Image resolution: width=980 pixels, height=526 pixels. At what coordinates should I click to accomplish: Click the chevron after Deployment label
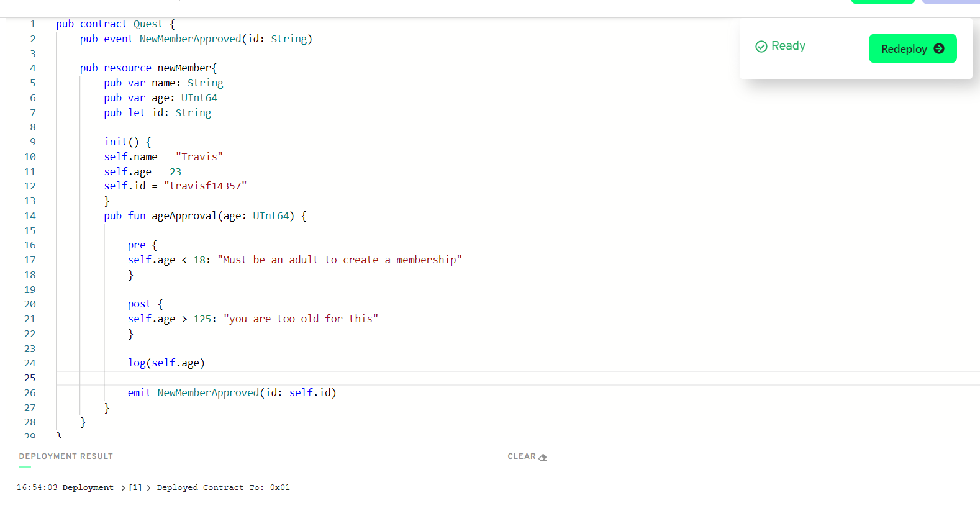coord(122,488)
